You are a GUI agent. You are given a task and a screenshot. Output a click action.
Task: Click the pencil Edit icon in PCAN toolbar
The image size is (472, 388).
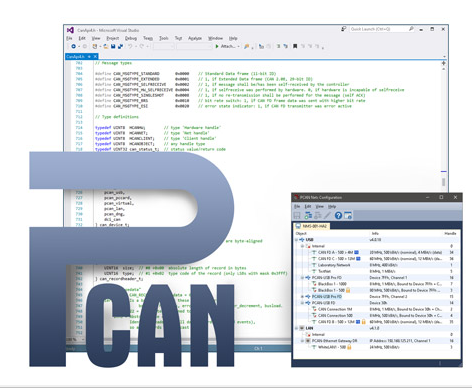327,215
